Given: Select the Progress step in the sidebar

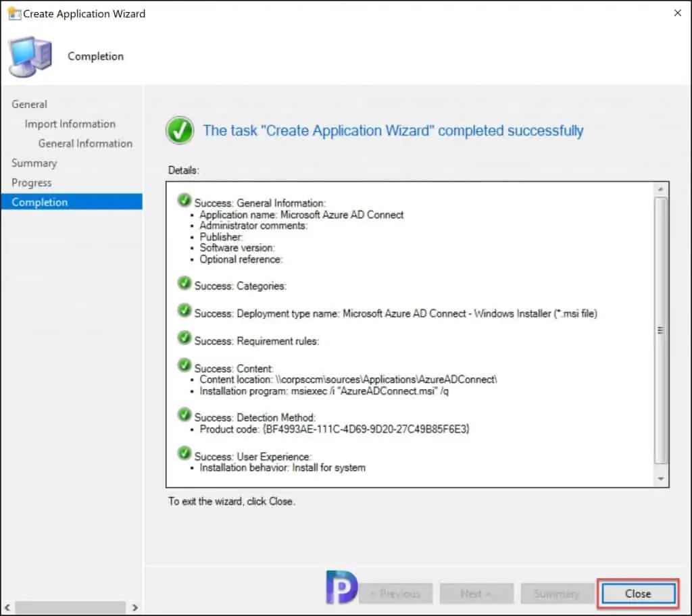Looking at the screenshot, I should (31, 182).
